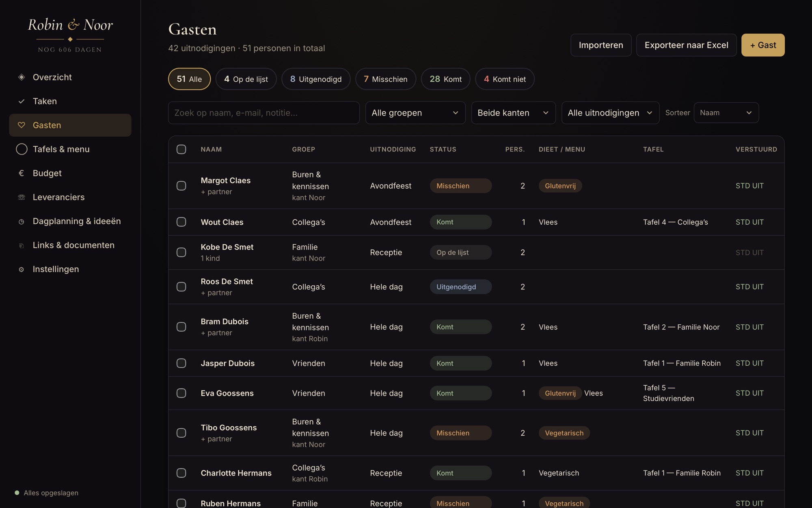Check the Eva Goossens row checkbox

coord(181,393)
